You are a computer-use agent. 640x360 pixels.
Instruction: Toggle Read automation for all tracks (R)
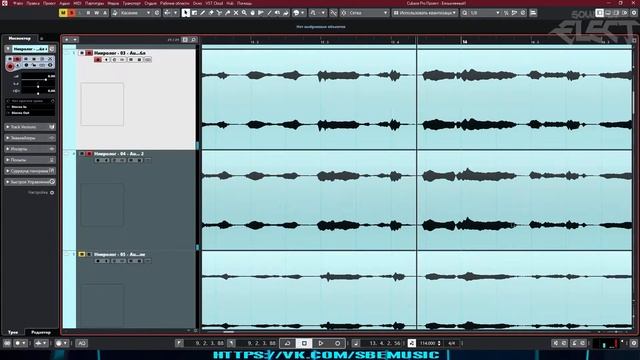pos(88,13)
